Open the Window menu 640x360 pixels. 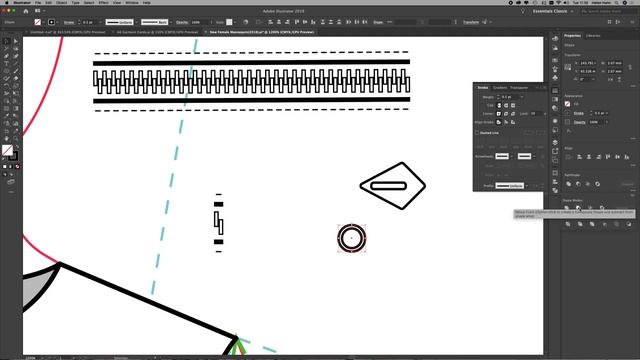(x=132, y=2)
